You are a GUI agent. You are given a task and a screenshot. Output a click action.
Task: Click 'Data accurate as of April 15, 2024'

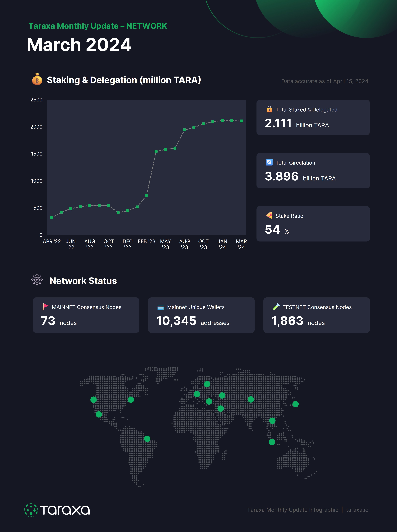(325, 81)
